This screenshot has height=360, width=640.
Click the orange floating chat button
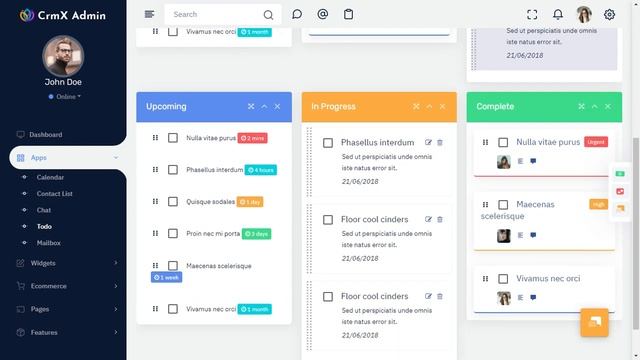[x=594, y=322]
